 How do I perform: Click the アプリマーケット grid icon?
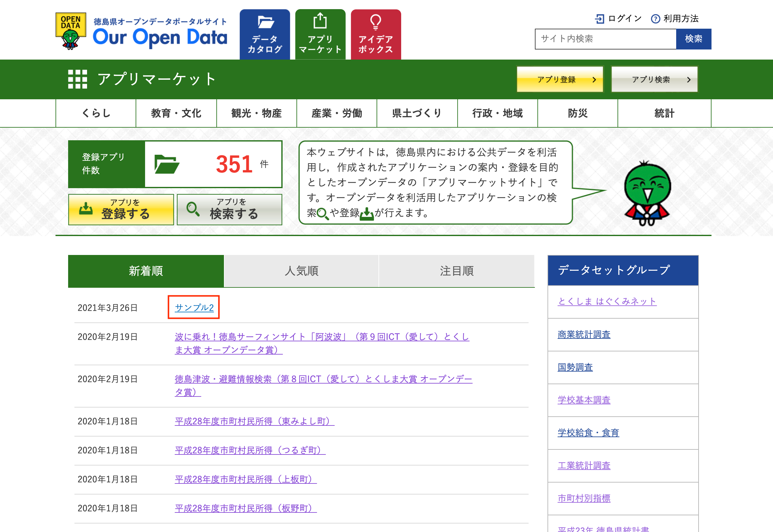coord(77,79)
